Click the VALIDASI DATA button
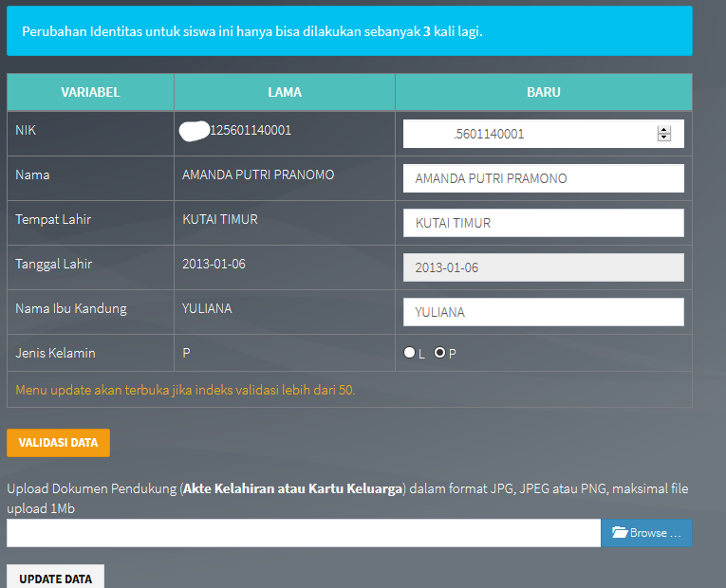726x588 pixels. [x=58, y=443]
